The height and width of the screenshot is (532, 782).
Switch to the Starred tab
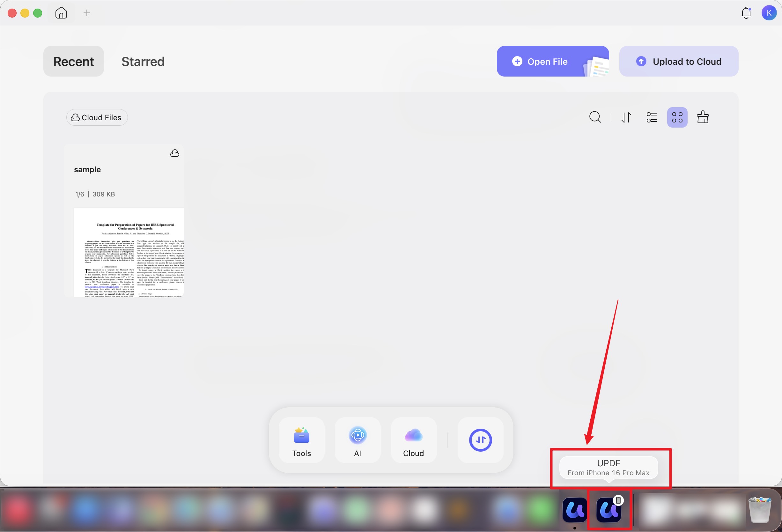[x=143, y=61]
